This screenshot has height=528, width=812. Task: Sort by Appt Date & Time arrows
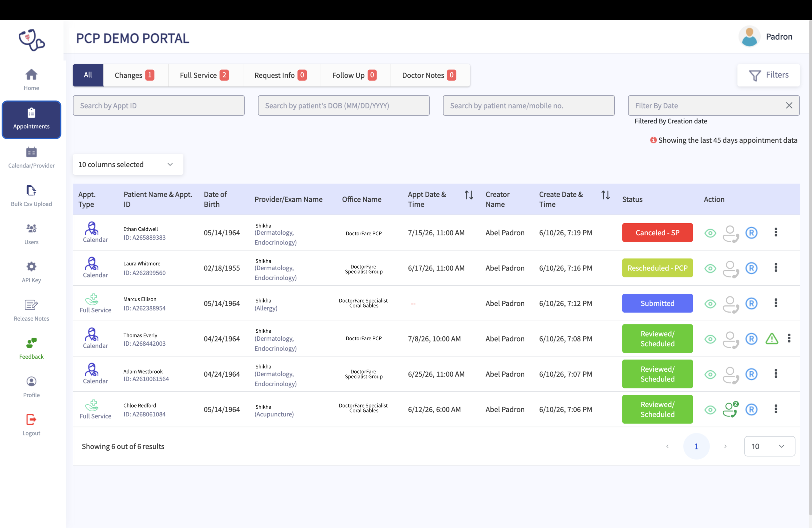pyautogui.click(x=469, y=195)
